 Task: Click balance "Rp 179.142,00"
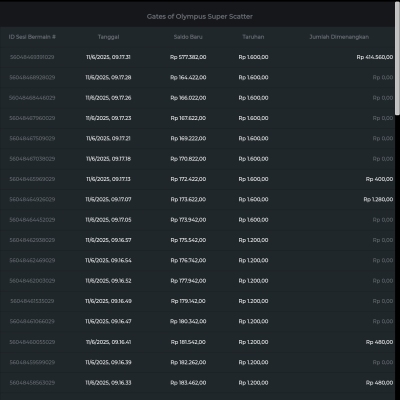[x=188, y=301]
